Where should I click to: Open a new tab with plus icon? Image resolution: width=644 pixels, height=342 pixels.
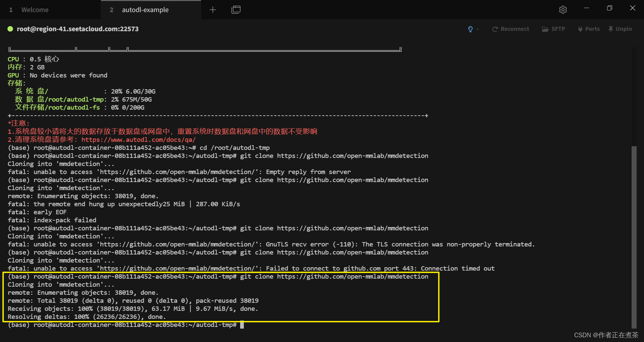coord(213,10)
